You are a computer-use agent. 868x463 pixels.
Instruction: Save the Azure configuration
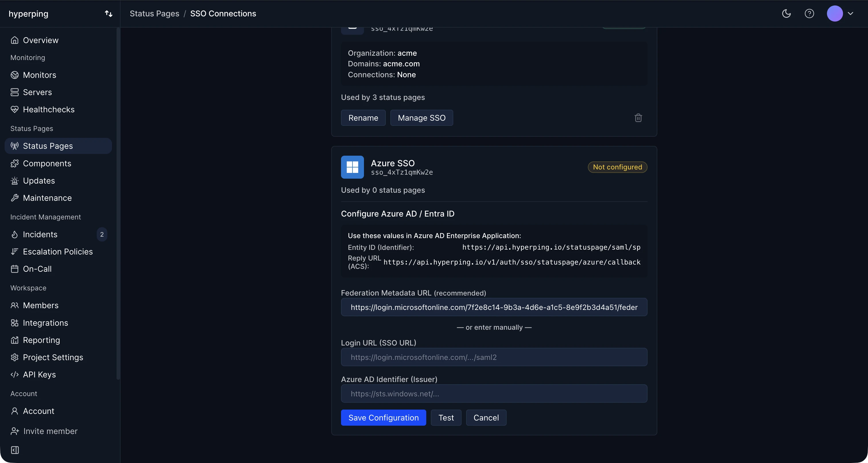click(383, 418)
